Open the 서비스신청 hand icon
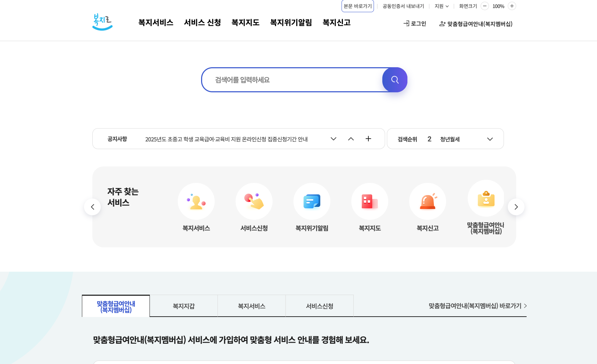The height and width of the screenshot is (364, 597). [x=254, y=201]
